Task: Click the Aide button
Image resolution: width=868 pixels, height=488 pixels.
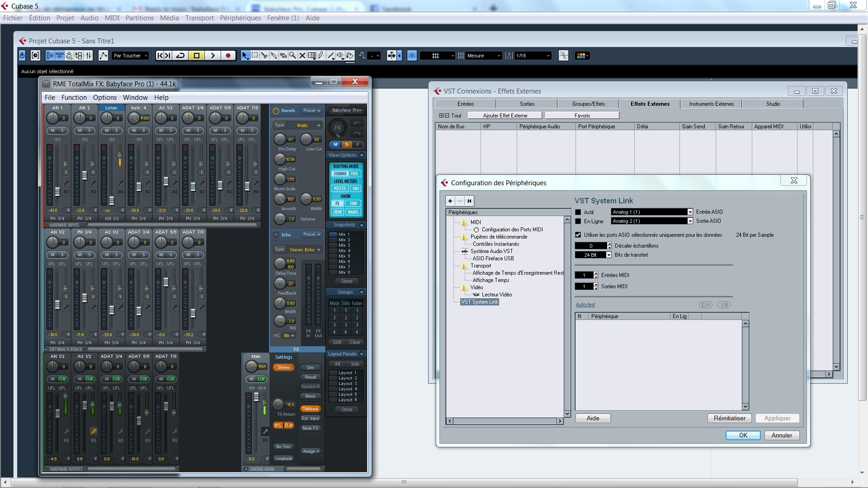Action: 593,418
